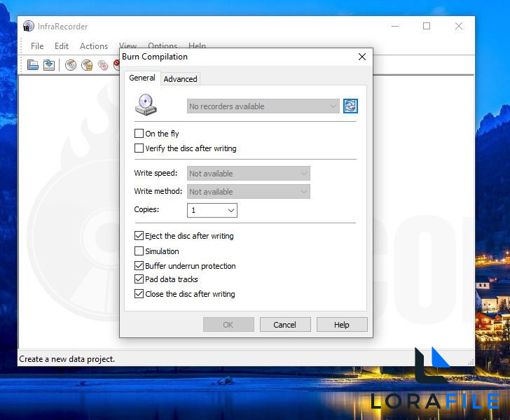The image size is (510, 420).
Task: Open project icon in InfraRecorder toolbar
Action: [32, 65]
